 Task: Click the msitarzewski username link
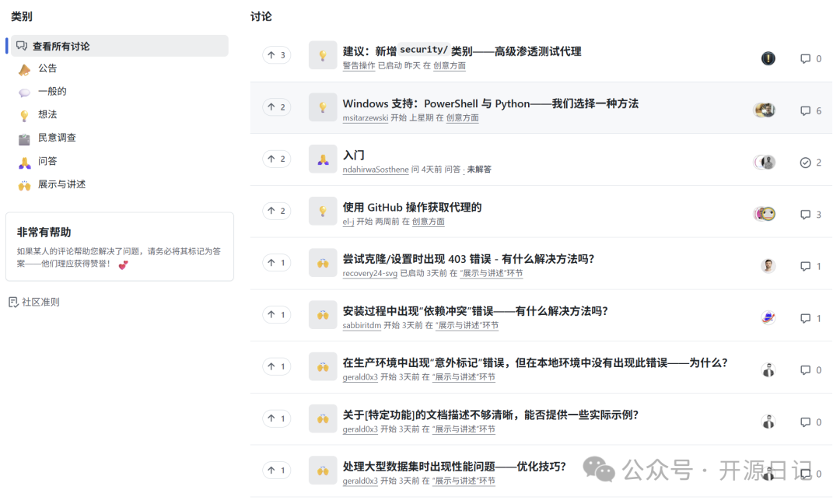click(365, 119)
